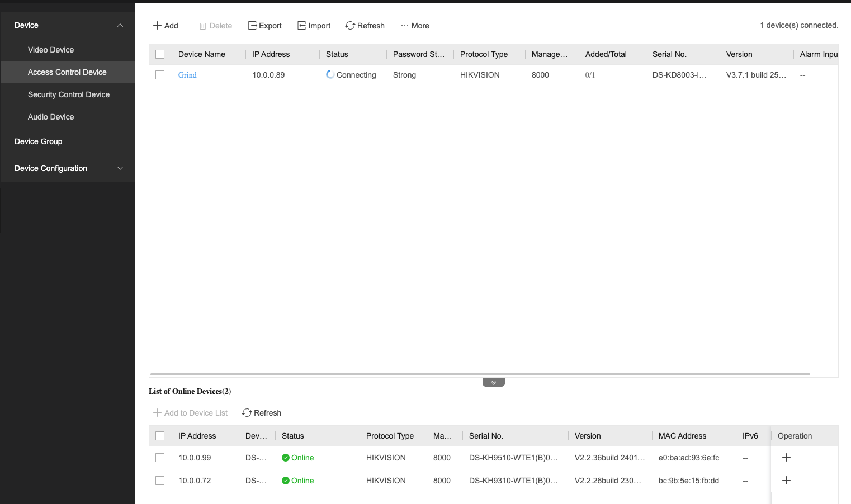Expand the Device Configuration section
Image resolution: width=851 pixels, height=504 pixels.
(x=120, y=168)
